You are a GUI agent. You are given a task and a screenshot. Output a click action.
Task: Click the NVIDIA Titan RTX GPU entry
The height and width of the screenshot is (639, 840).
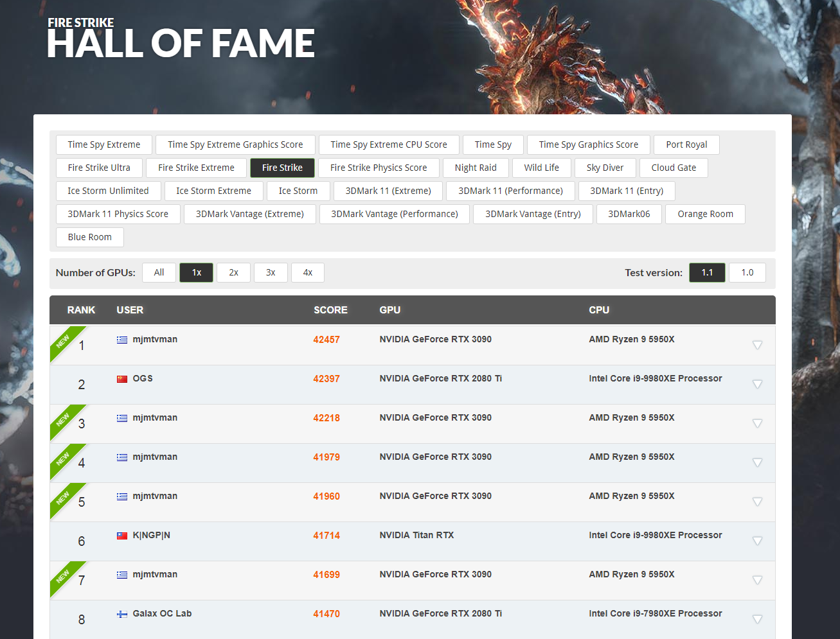416,535
